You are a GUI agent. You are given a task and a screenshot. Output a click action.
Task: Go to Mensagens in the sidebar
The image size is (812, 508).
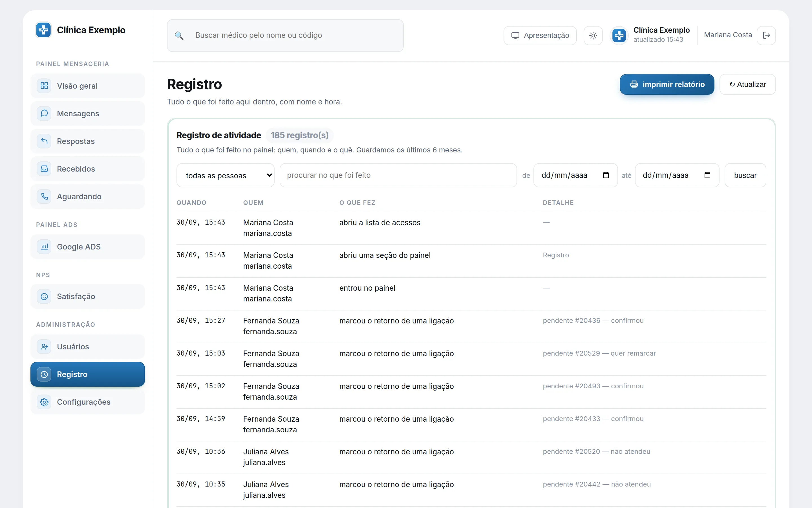click(x=88, y=113)
